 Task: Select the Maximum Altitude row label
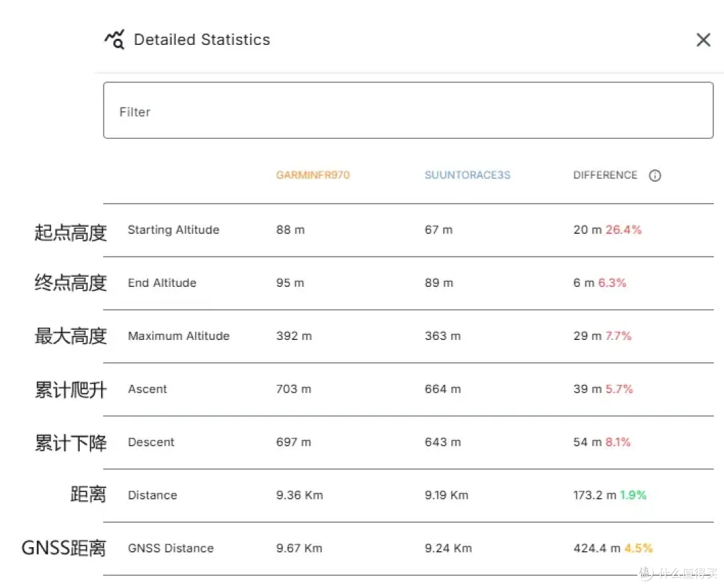179,336
